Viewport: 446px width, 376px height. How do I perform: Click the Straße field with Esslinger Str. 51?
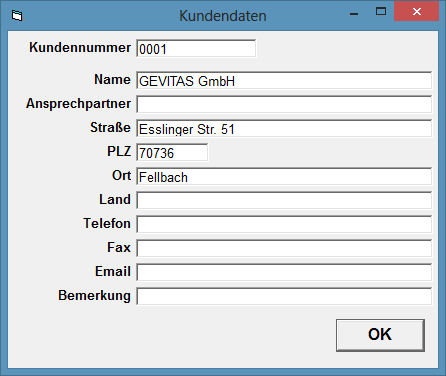pos(284,128)
